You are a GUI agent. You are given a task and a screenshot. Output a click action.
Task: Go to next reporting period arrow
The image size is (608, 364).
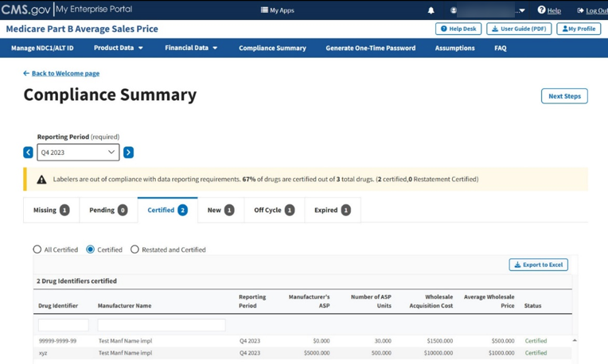(128, 153)
